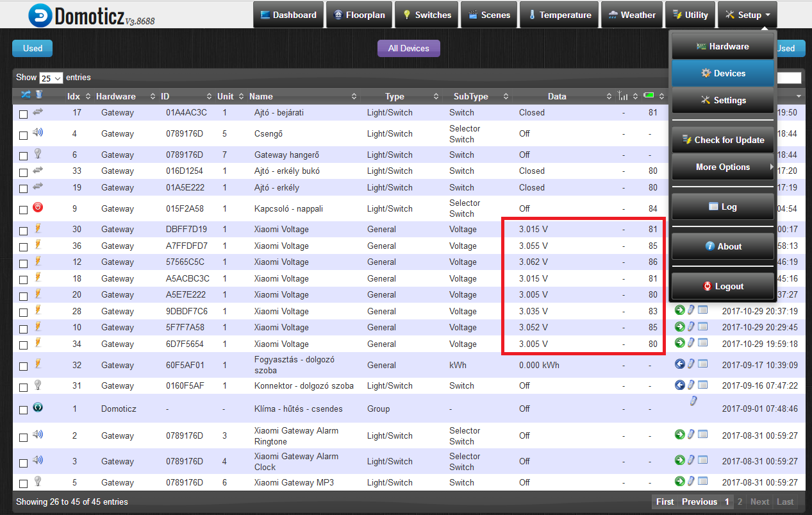
Task: Sort by battery level column icon
Action: [x=649, y=96]
